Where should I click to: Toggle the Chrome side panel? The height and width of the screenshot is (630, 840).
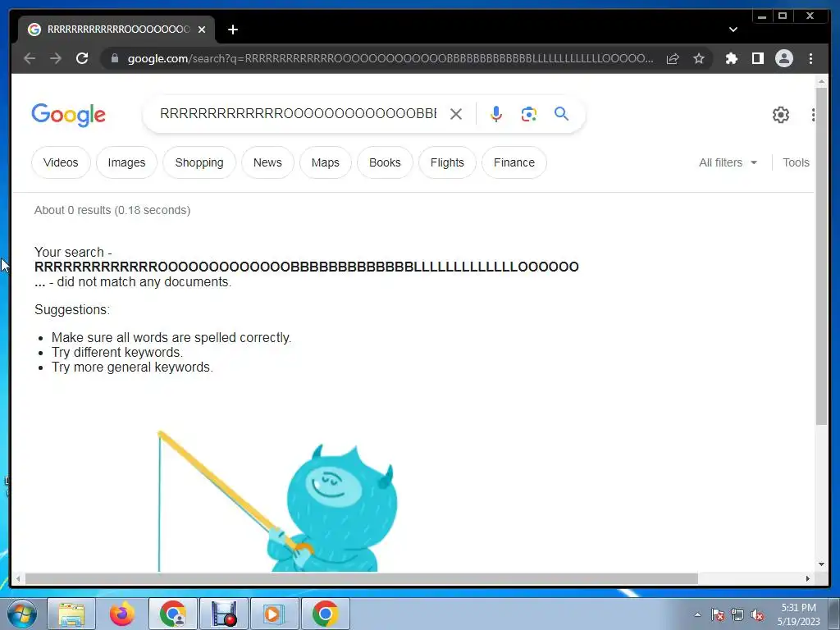[x=757, y=58]
